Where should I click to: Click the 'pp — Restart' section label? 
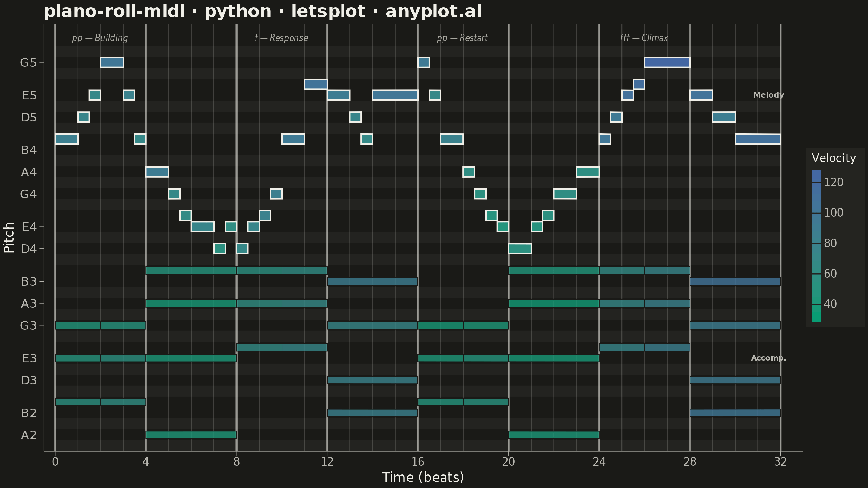(462, 38)
